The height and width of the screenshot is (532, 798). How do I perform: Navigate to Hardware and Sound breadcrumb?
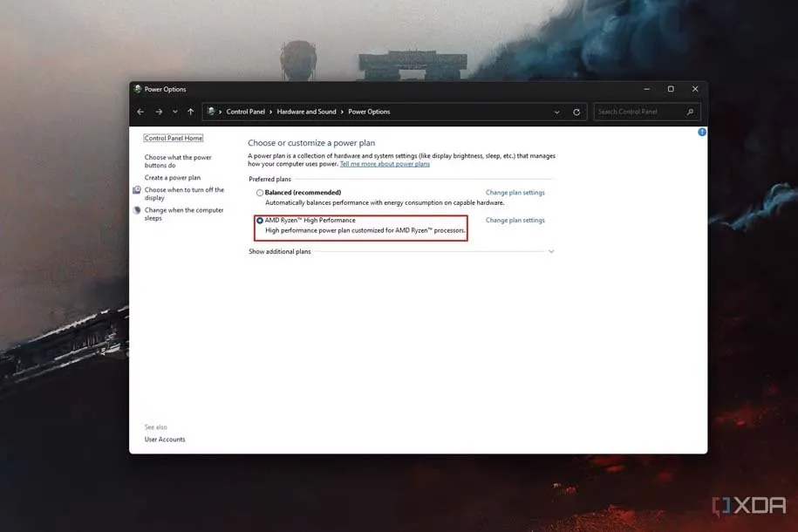[306, 112]
